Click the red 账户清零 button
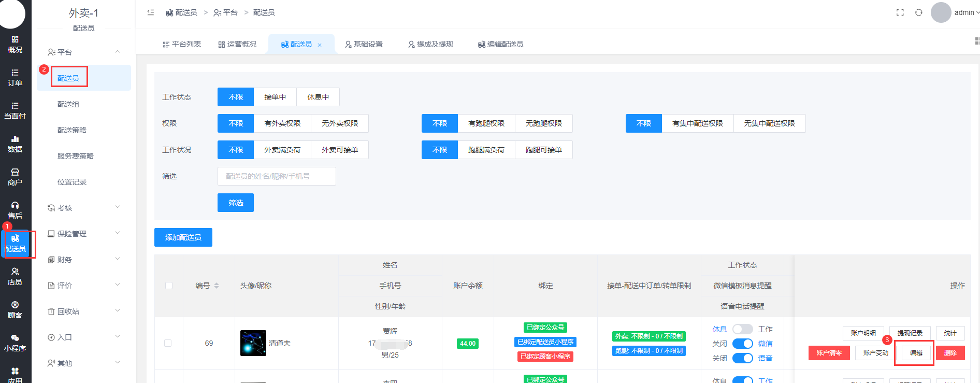 click(829, 353)
